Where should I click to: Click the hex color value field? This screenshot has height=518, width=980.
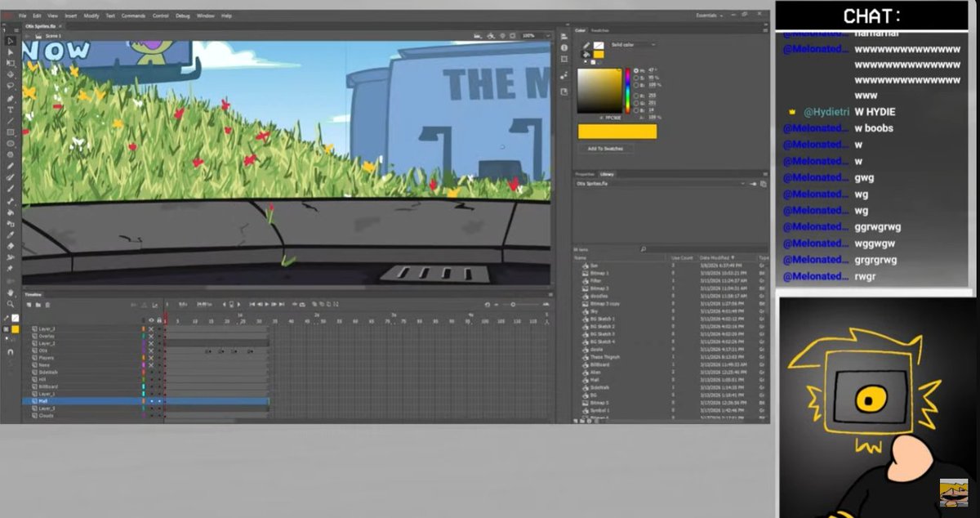pos(614,117)
